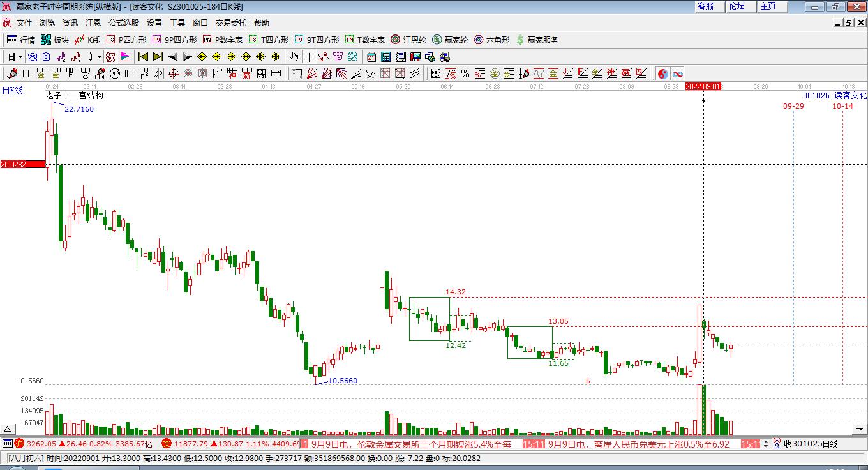Click the 客服 button in title bar
The image size is (868, 470).
tap(710, 6)
